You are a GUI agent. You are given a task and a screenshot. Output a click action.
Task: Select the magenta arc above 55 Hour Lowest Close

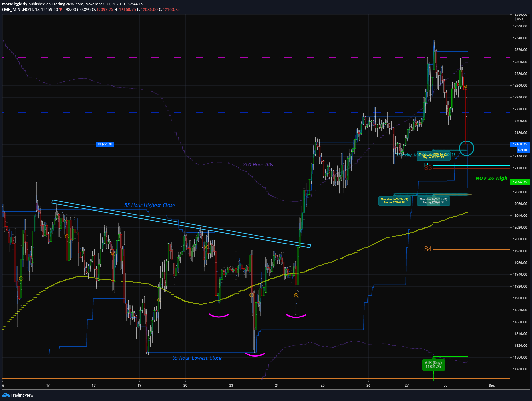click(255, 354)
